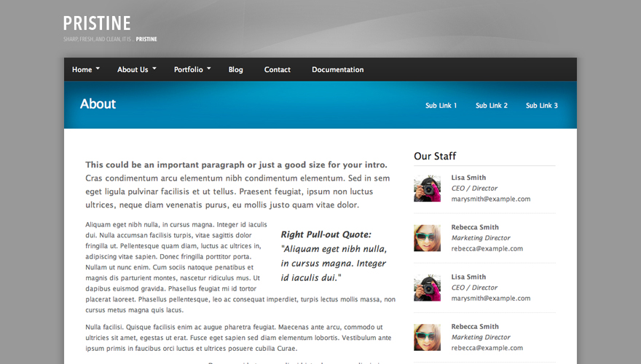Go to the Blog page
The width and height of the screenshot is (641, 364).
point(235,70)
